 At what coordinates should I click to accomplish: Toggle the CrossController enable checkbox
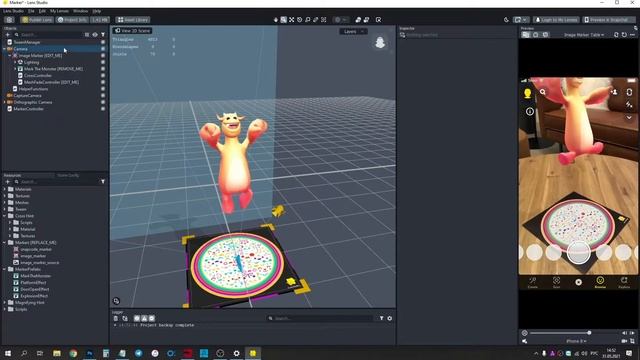click(x=103, y=76)
